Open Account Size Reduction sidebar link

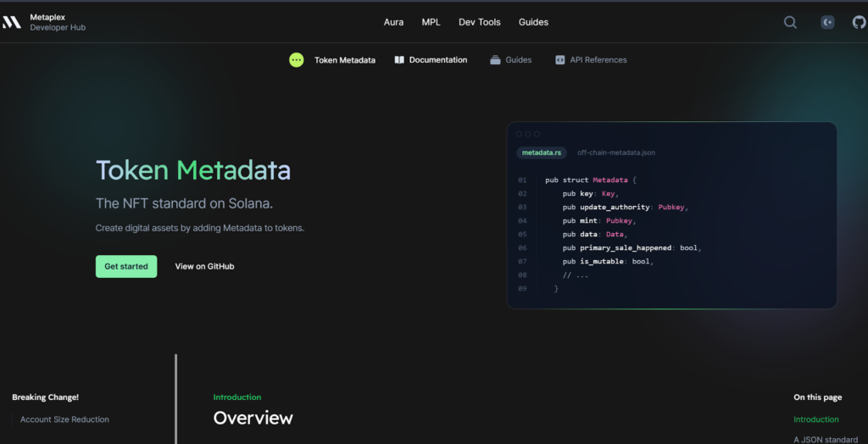pos(64,419)
